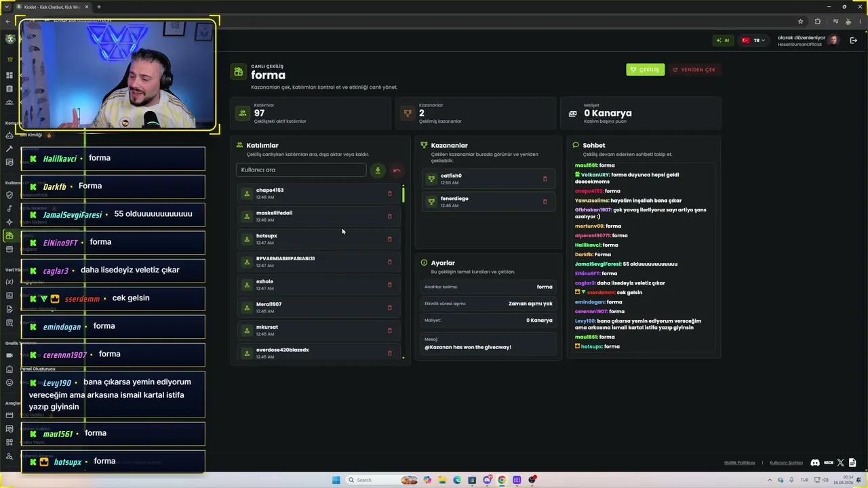868x488 pixels.
Task: Click the green ÇEKİLİŞ button
Action: [646, 70]
